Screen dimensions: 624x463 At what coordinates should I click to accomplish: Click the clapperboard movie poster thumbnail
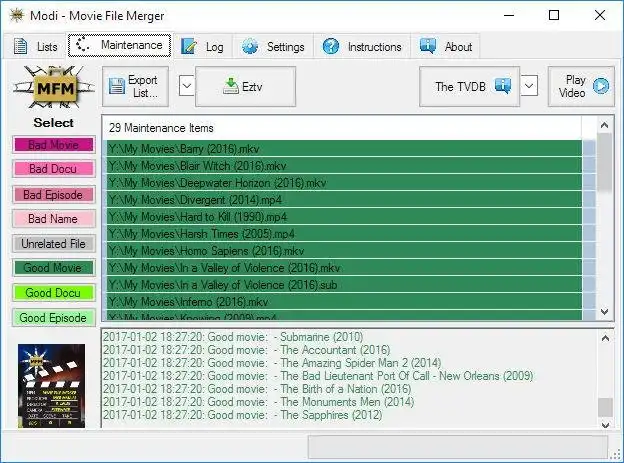pyautogui.click(x=51, y=386)
